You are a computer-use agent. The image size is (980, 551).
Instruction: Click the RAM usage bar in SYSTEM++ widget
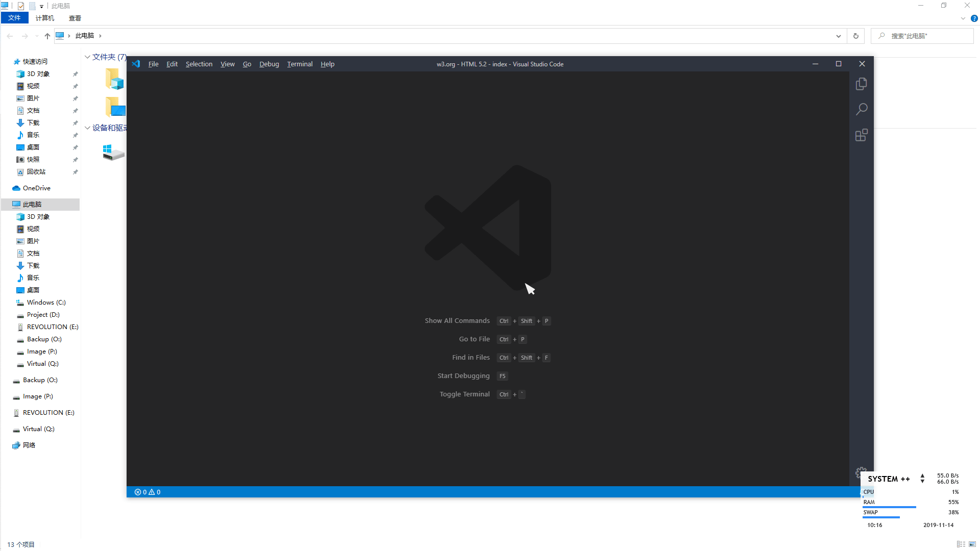click(889, 507)
